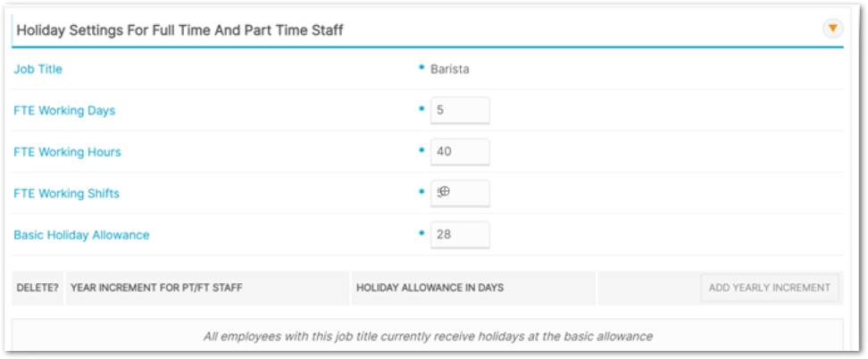Click the Holiday Settings panel title

(180, 30)
